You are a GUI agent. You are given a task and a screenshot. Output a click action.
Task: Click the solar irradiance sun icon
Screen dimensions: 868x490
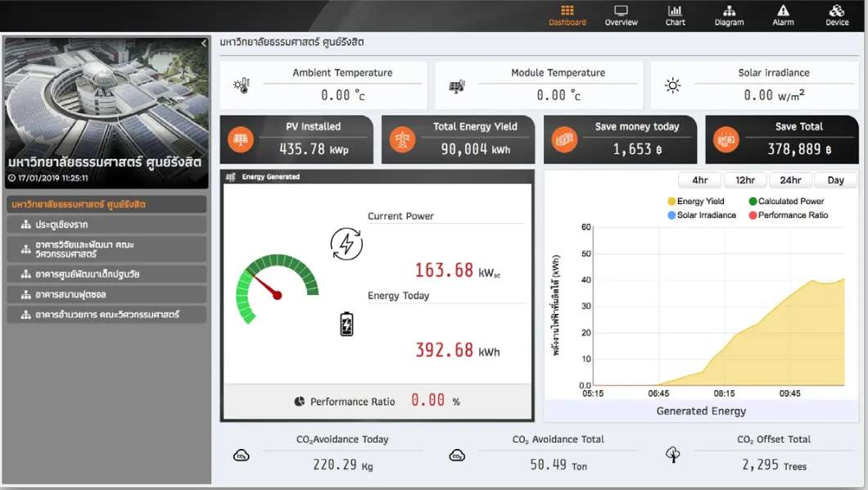click(672, 85)
